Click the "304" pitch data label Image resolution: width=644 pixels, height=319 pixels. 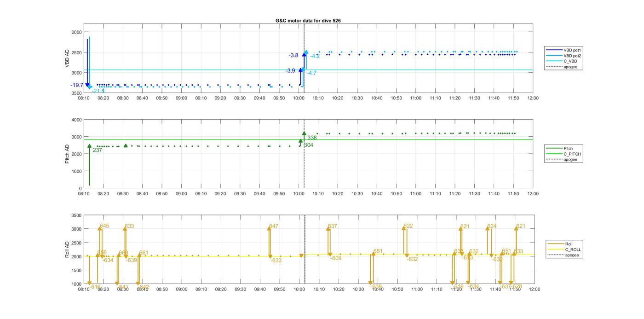tap(308, 145)
